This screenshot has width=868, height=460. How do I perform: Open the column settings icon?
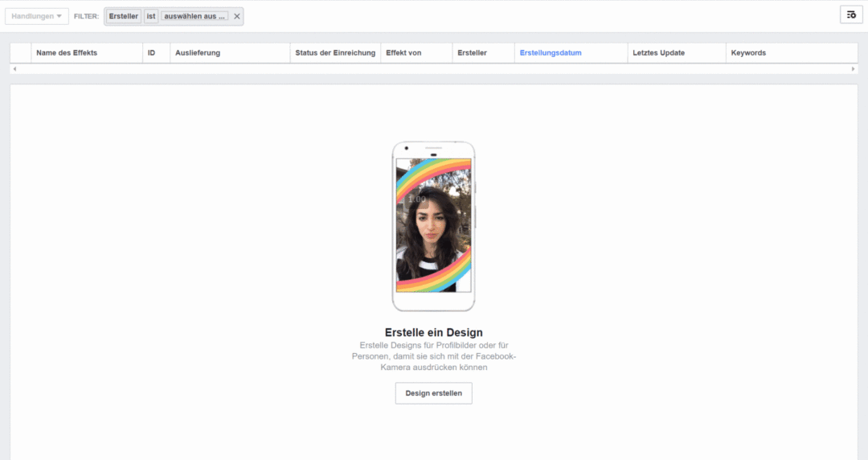coord(851,15)
